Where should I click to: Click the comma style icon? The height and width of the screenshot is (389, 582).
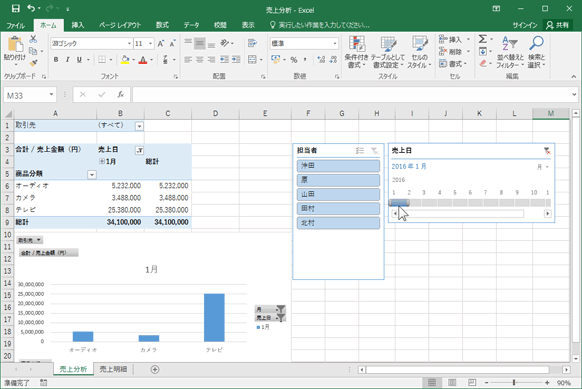(x=305, y=59)
